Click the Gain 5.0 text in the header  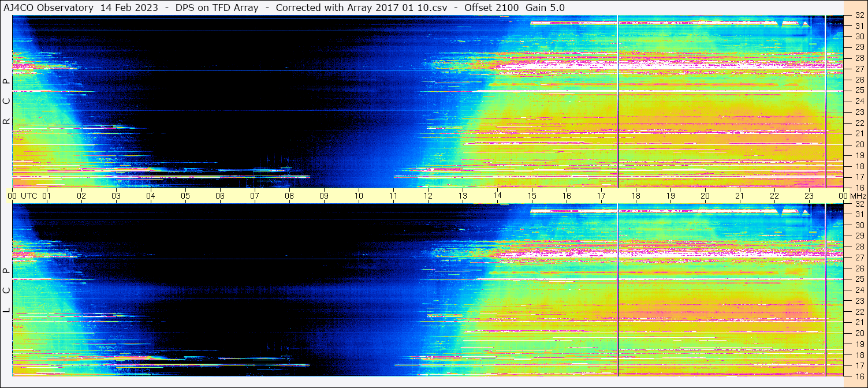pos(545,8)
